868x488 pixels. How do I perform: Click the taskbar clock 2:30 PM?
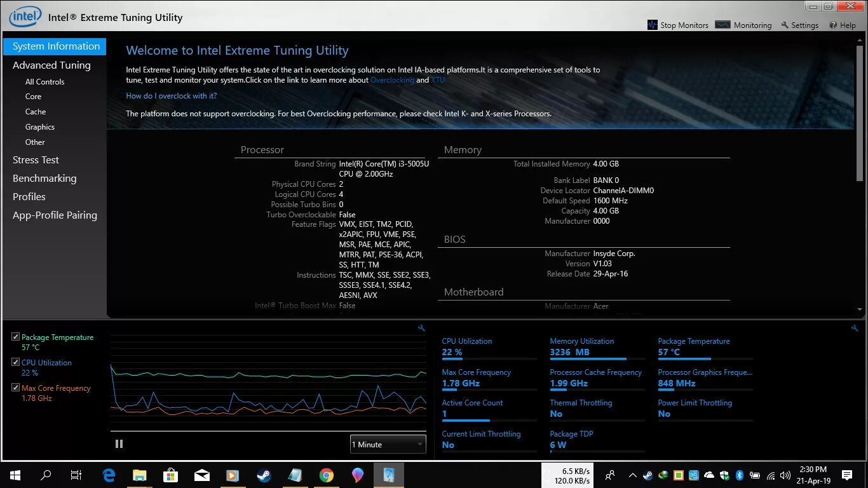click(813, 475)
